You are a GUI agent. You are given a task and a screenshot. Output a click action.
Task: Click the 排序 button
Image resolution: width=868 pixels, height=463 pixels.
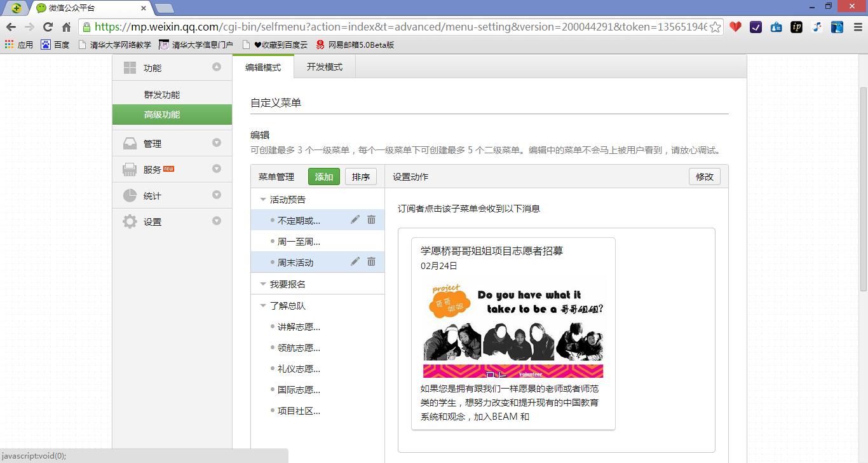pyautogui.click(x=360, y=177)
